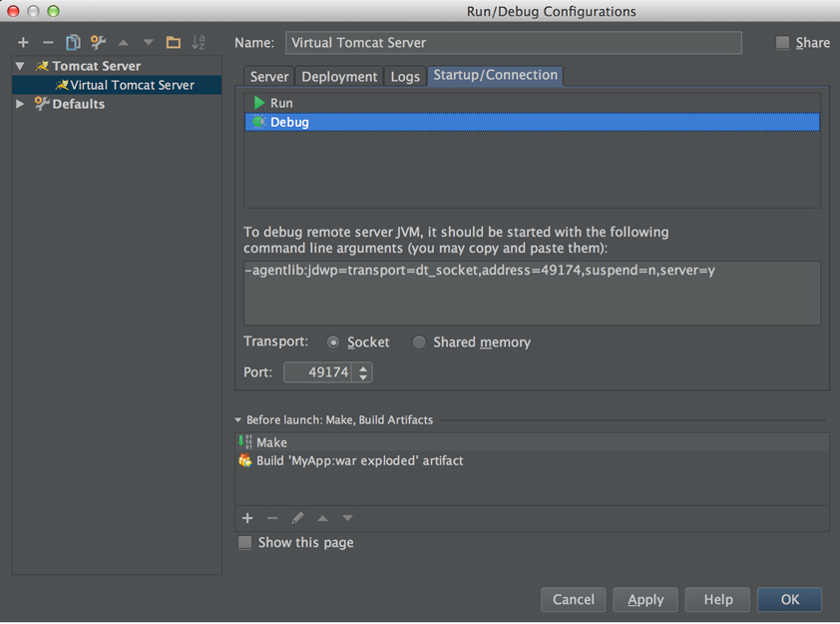Increase port number with up arrow
The image size is (840, 624).
363,367
